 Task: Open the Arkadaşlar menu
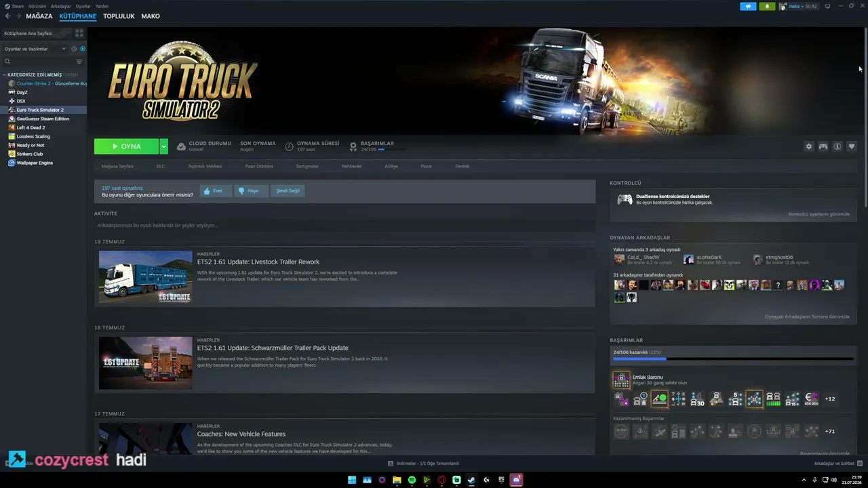[x=61, y=6]
